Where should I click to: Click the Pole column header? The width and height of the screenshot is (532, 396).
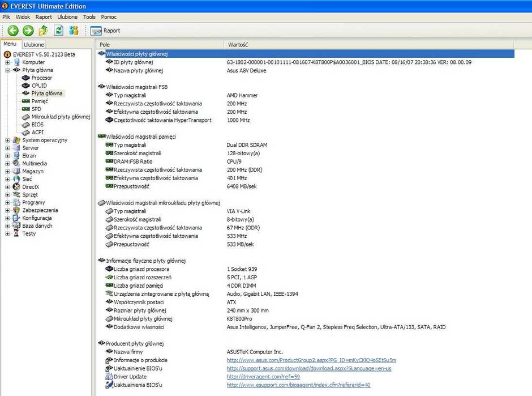160,45
